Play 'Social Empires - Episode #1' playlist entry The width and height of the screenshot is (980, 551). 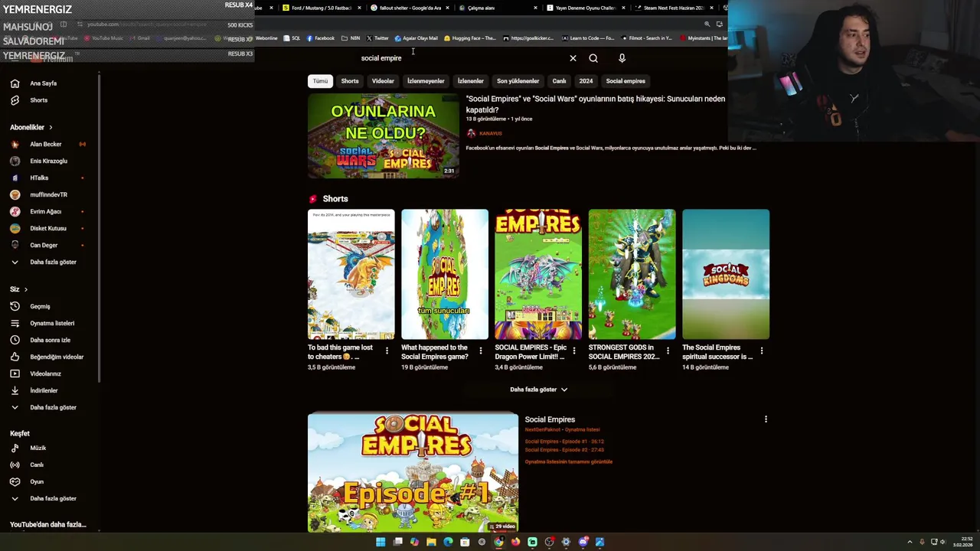click(564, 442)
